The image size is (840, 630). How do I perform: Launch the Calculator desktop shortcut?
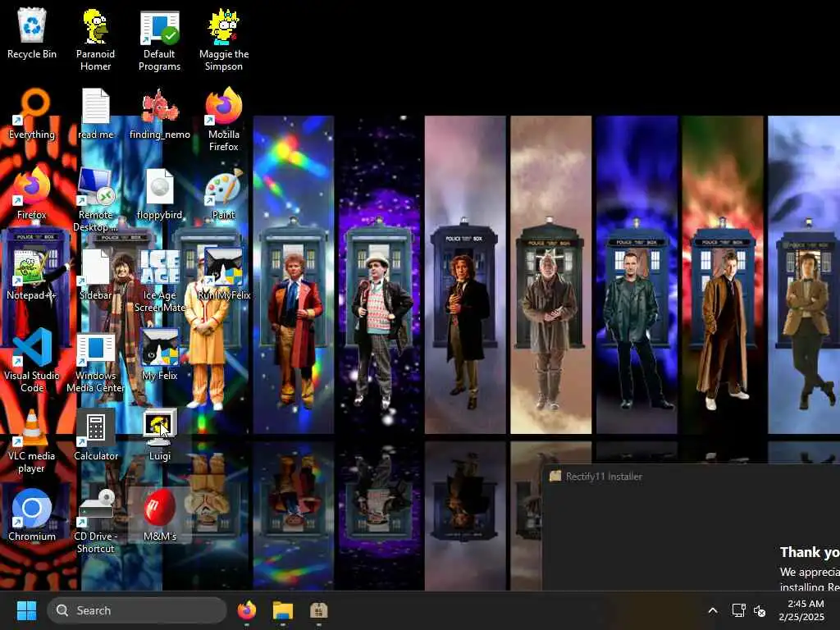tap(95, 436)
